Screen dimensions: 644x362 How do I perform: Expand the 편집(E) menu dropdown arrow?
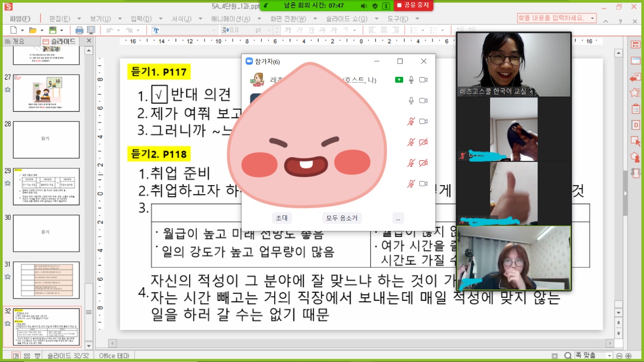79,19
